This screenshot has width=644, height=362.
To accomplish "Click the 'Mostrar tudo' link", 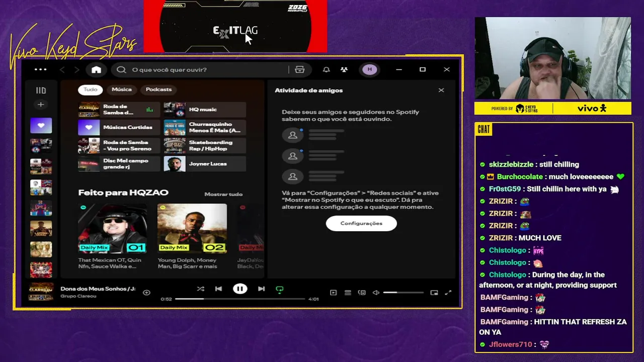I will 223,194.
